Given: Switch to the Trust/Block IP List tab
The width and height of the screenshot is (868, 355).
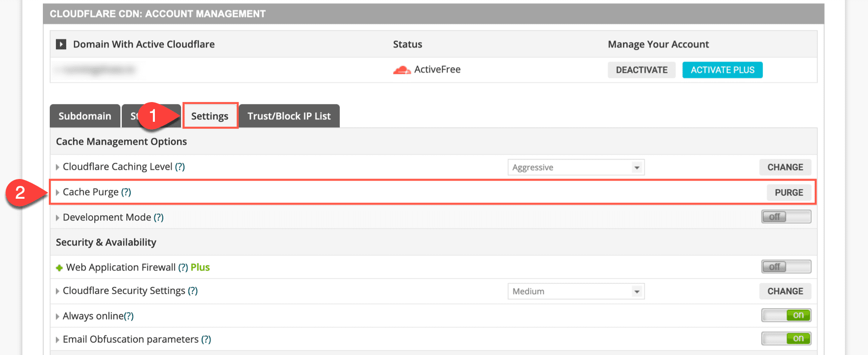Looking at the screenshot, I should (289, 116).
